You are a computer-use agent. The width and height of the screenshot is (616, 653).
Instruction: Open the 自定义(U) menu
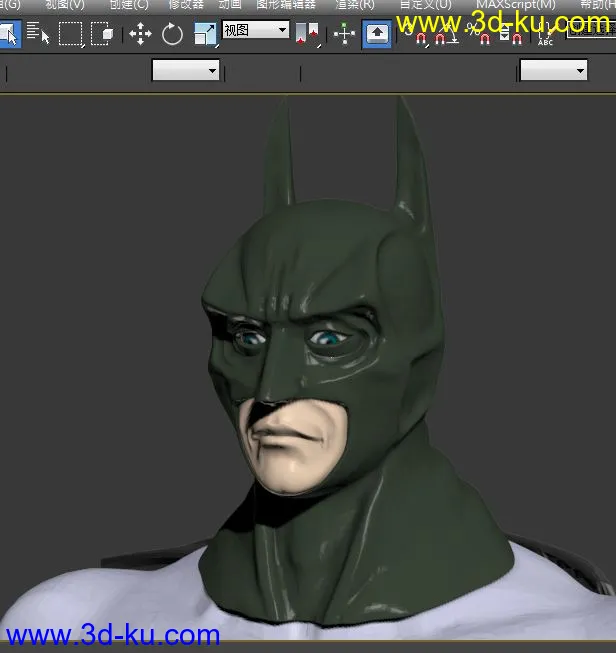pyautogui.click(x=425, y=5)
